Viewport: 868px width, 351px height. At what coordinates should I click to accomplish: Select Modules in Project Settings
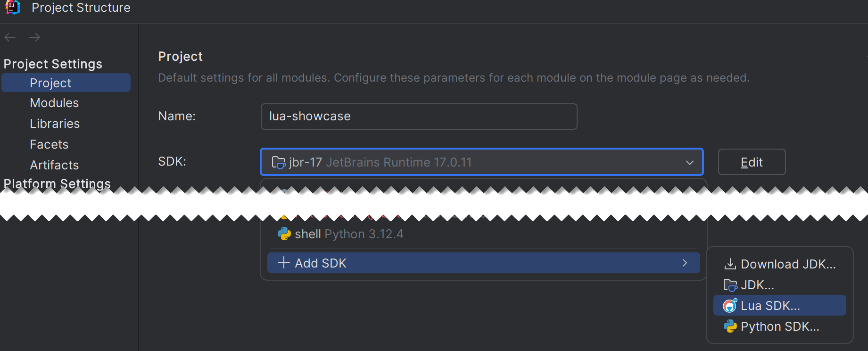pyautogui.click(x=54, y=103)
